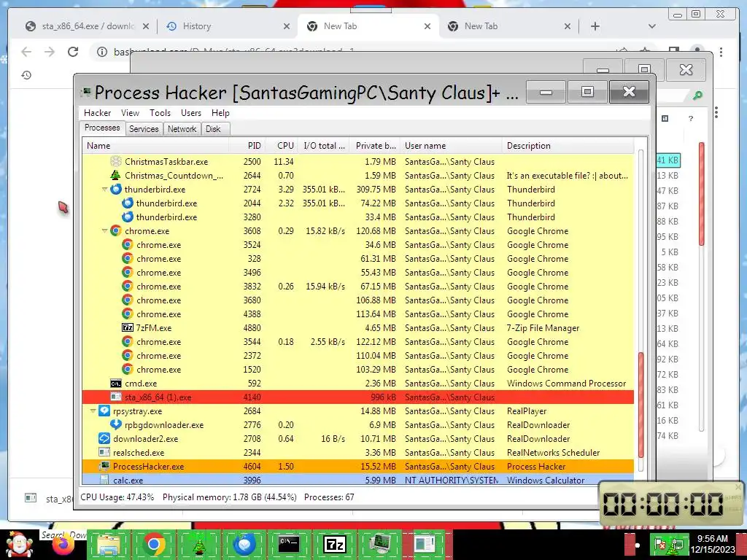Viewport: 747px width, 560px height.
Task: Switch to the Services tab
Action: pyautogui.click(x=144, y=129)
